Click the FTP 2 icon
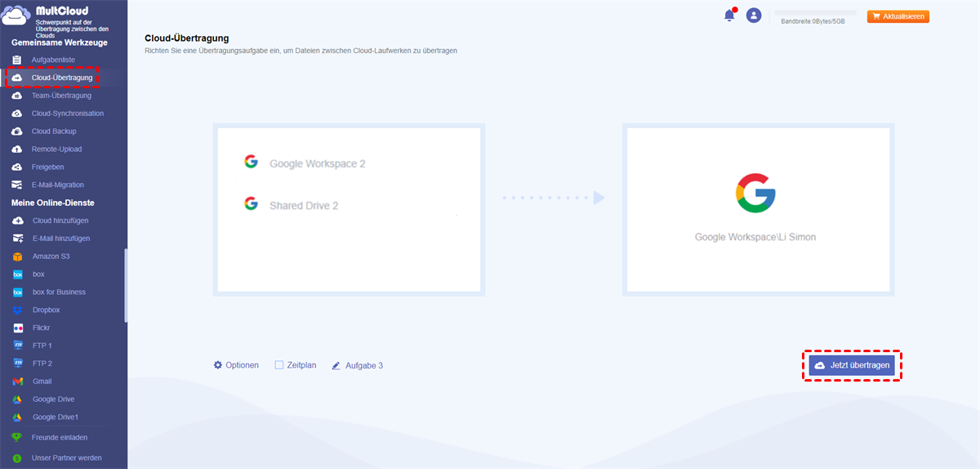 17,364
